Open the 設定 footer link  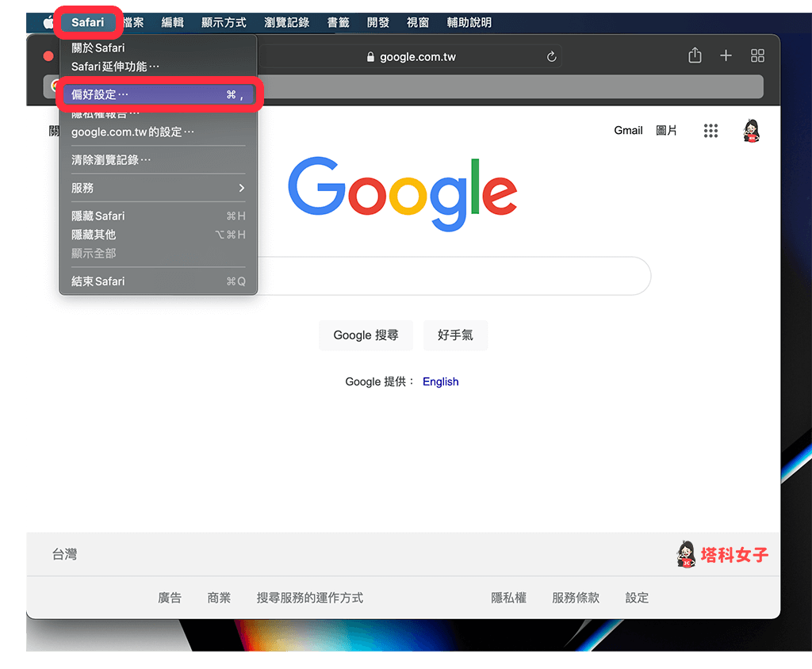(x=637, y=598)
